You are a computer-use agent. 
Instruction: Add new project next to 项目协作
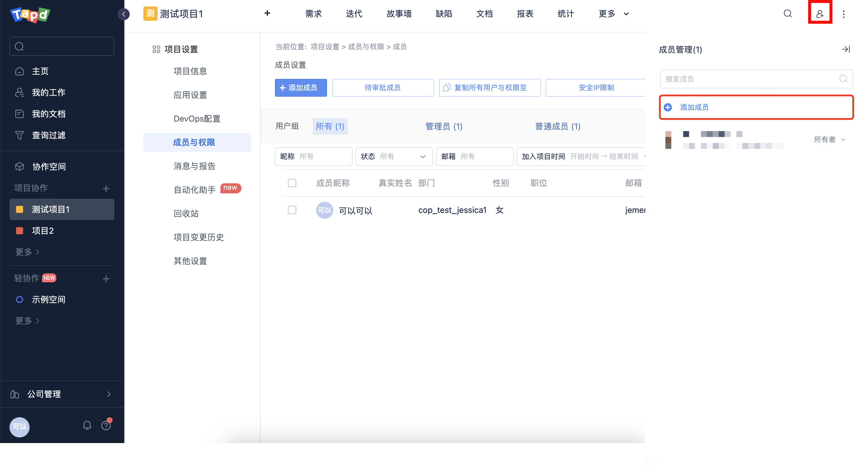point(106,188)
